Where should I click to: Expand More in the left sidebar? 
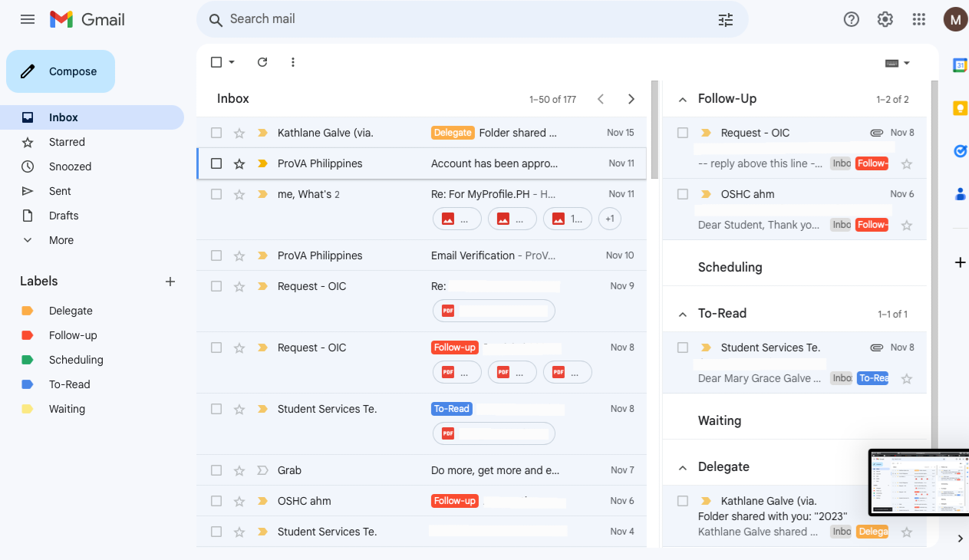(61, 240)
